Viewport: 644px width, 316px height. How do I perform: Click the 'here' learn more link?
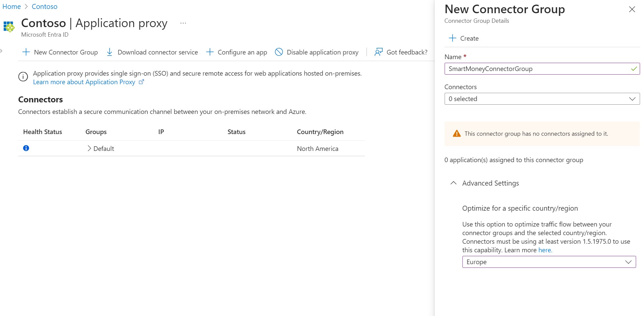coord(545,250)
